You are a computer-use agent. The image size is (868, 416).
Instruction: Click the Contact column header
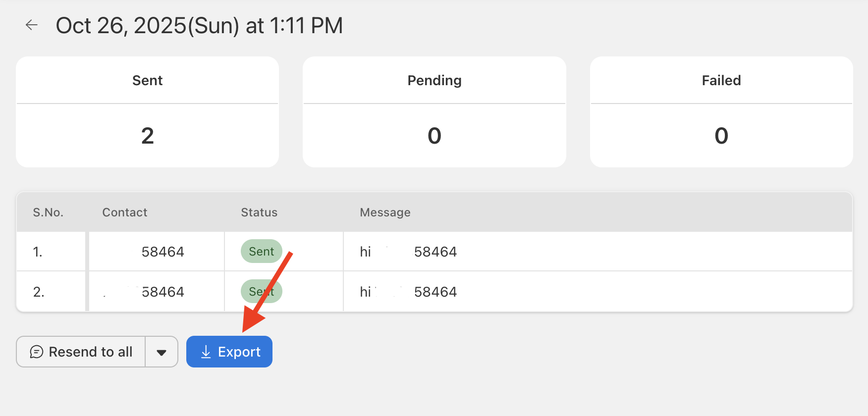pyautogui.click(x=125, y=212)
